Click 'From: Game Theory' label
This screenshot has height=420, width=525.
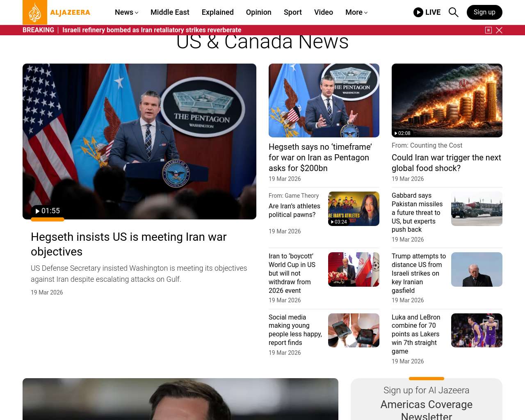(294, 196)
